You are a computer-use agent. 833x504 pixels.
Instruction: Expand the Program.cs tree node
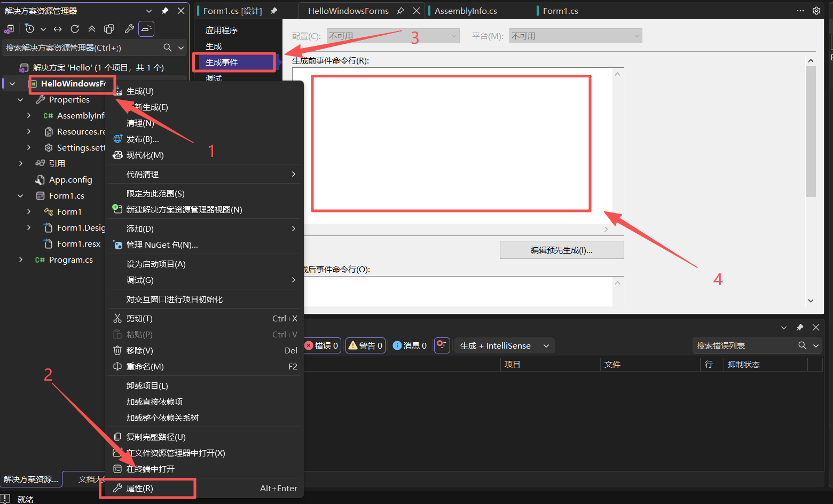click(20, 259)
